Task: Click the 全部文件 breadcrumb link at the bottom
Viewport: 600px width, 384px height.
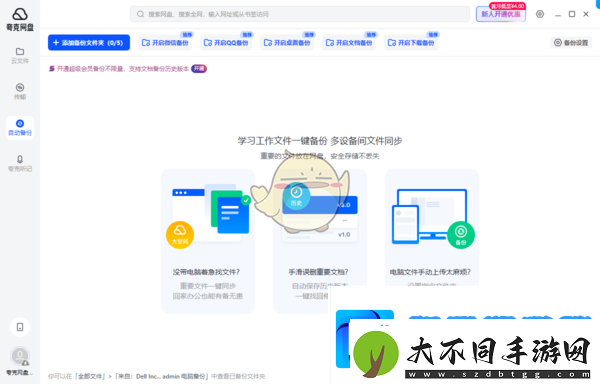Action: click(x=91, y=376)
